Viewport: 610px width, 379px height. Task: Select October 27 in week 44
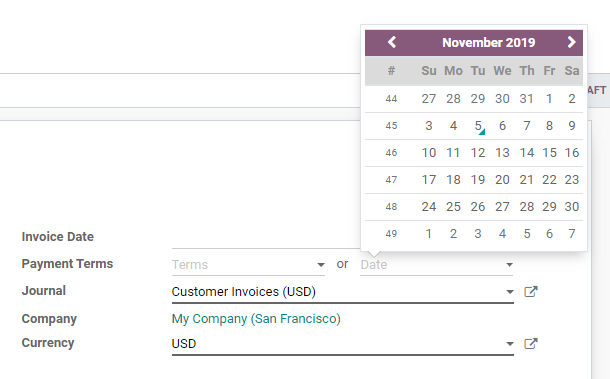[429, 99]
